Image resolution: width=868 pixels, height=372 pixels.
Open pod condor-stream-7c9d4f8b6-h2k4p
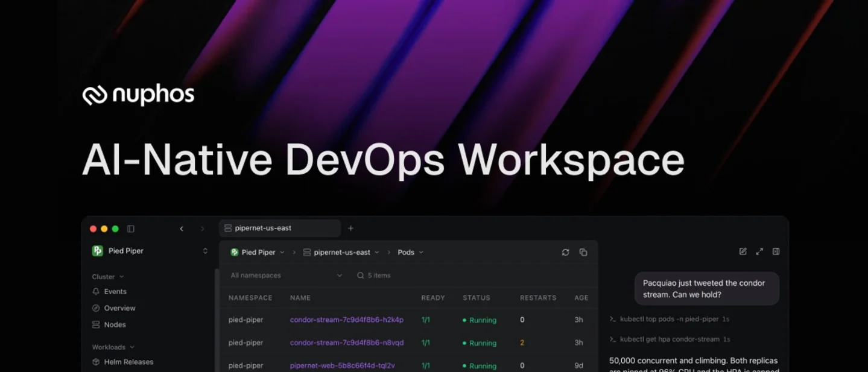(347, 320)
